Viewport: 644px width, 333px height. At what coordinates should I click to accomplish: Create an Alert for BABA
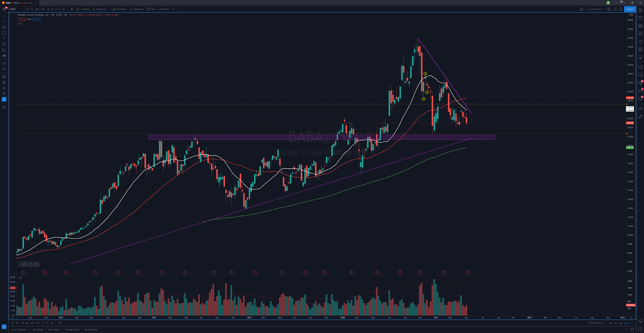(x=151, y=9)
